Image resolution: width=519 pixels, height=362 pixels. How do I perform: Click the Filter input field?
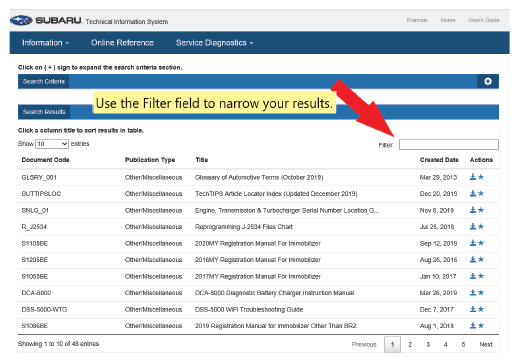pyautogui.click(x=449, y=144)
